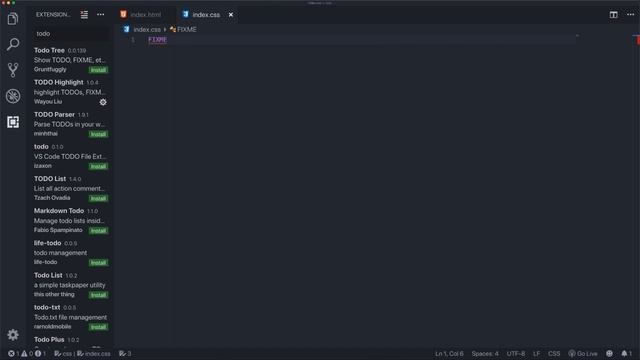Open the Extensions view in activity bar
The height and width of the screenshot is (360, 640).
click(x=13, y=122)
